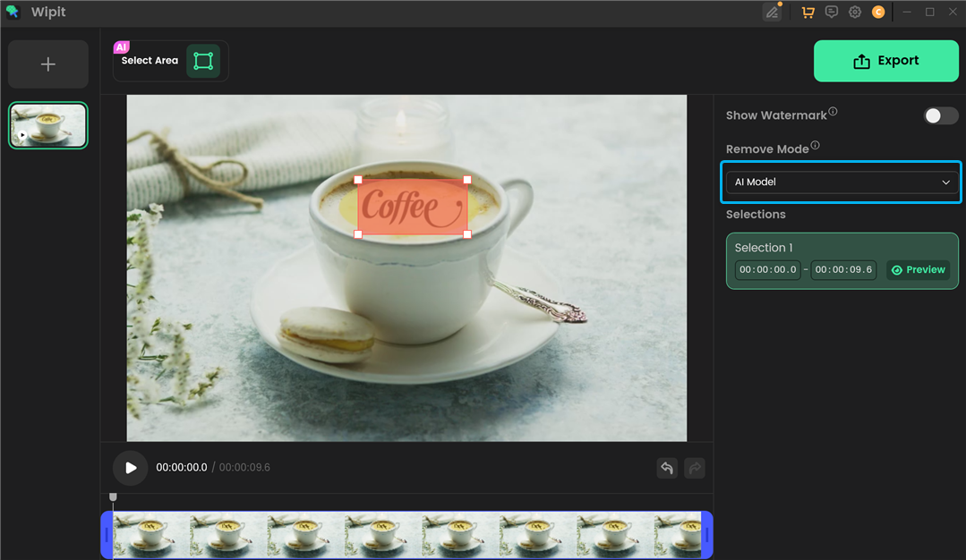Select the coffee video thumbnail in sidebar
The height and width of the screenshot is (560, 966).
pyautogui.click(x=47, y=124)
